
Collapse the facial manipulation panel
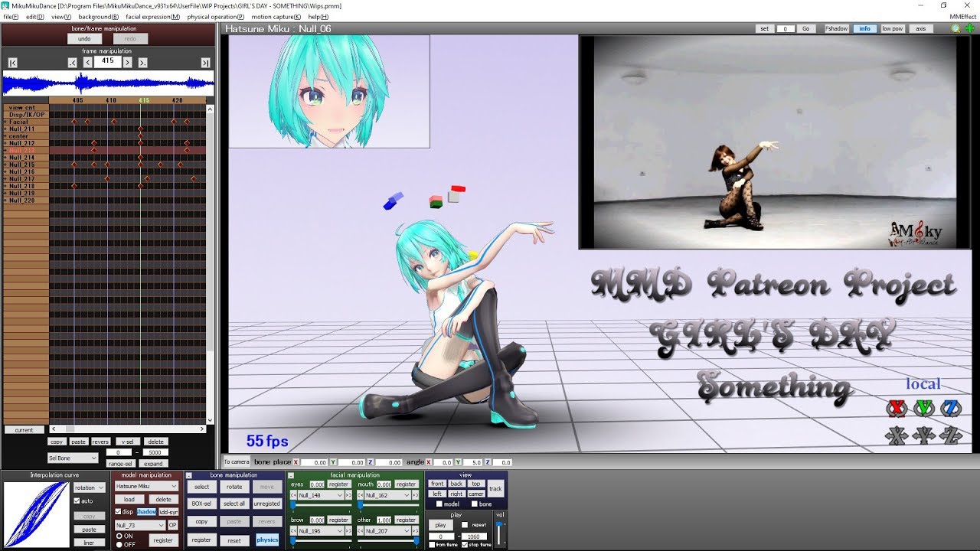click(291, 475)
